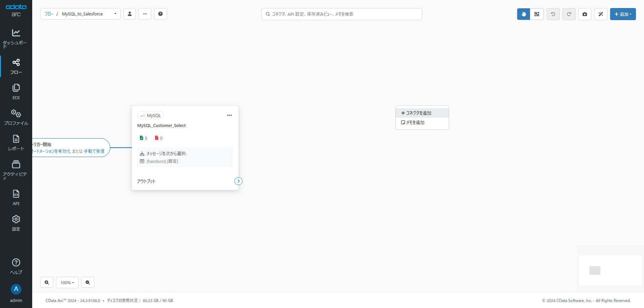Screen dimensions: 644x308
Task: Click the 手動で受信 link
Action: tap(94, 151)
